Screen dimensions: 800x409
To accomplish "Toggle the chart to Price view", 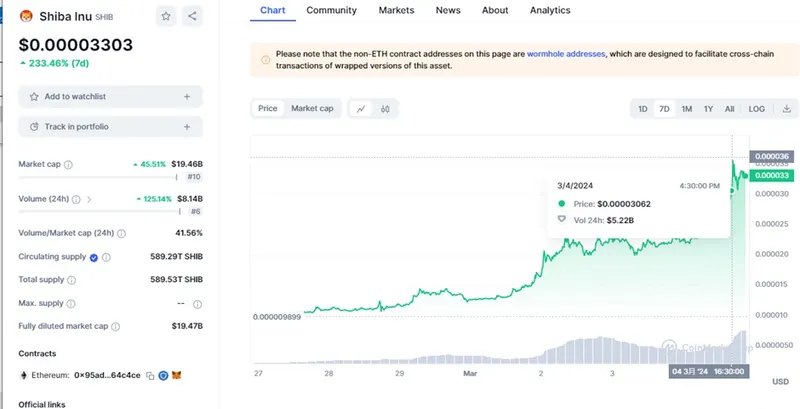I will (x=267, y=108).
